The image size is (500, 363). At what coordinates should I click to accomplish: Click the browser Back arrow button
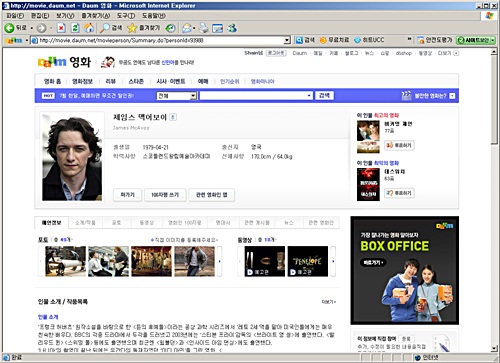click(x=9, y=28)
